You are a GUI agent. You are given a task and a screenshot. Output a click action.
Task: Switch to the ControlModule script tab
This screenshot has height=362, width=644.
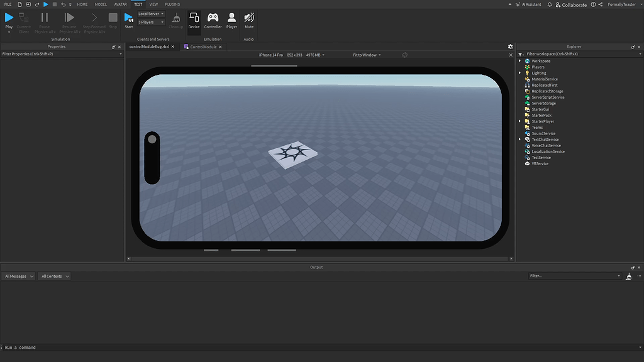coord(203,47)
